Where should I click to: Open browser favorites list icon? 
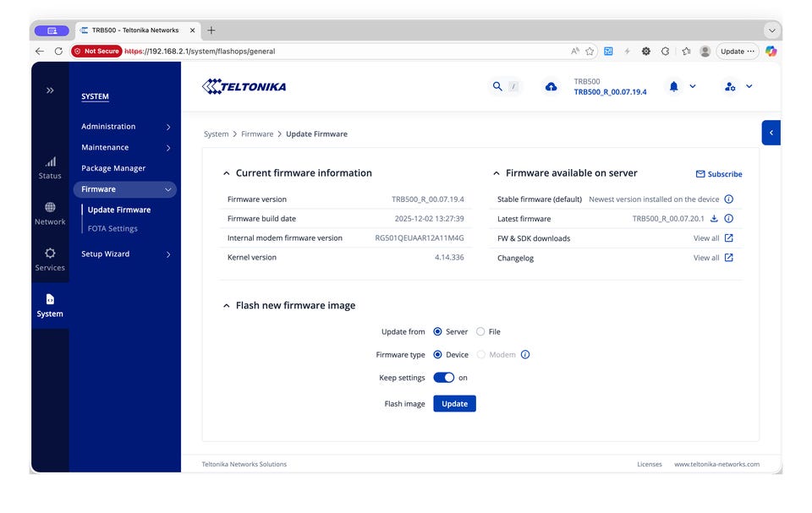686,52
